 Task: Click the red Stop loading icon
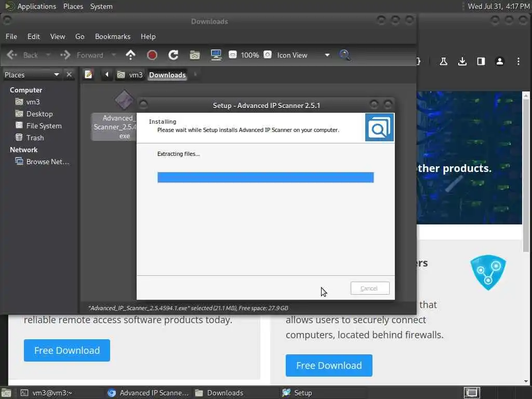[x=152, y=55]
